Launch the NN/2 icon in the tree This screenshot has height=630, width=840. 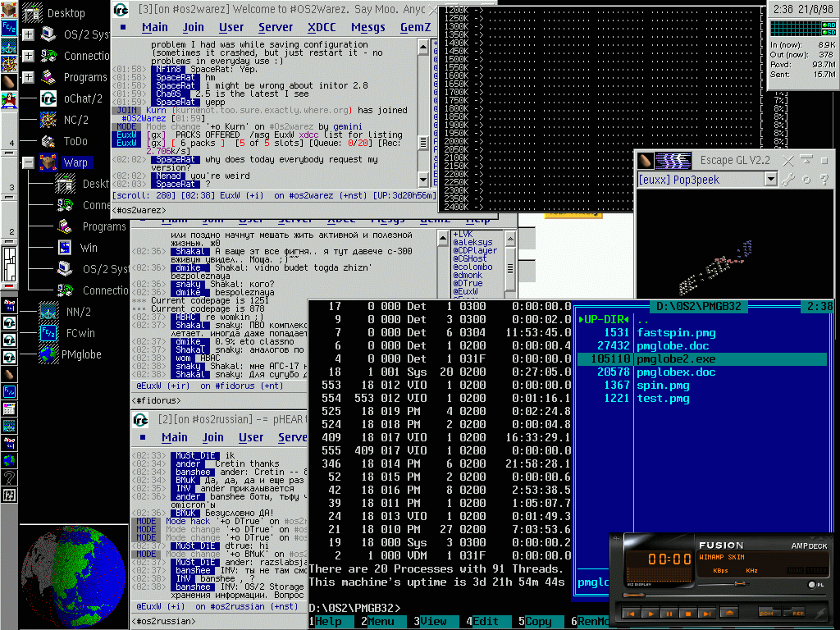click(x=48, y=311)
